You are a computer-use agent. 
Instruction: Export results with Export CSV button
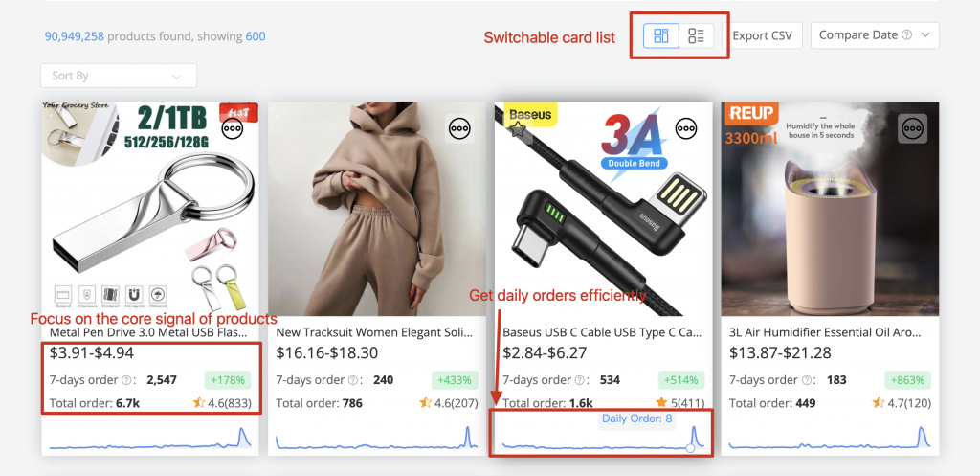762,35
